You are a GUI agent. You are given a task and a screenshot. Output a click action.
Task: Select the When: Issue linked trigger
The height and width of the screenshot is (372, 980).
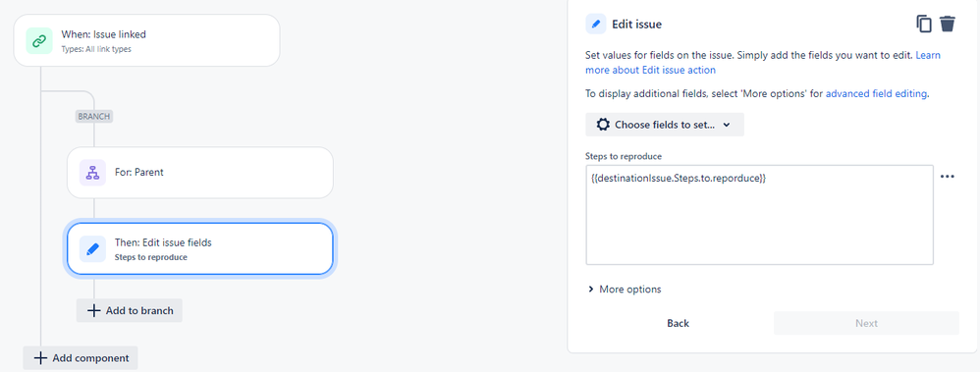pos(147,40)
